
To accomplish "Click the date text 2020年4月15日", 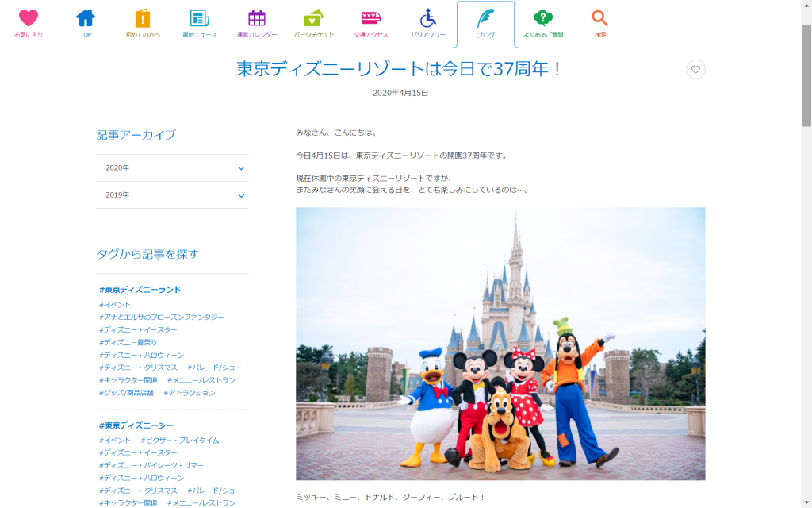I will (400, 94).
